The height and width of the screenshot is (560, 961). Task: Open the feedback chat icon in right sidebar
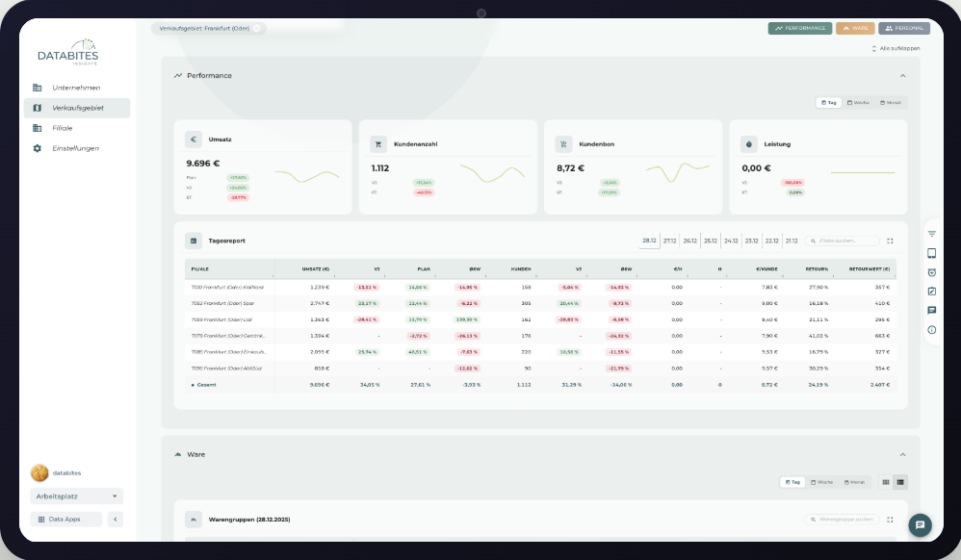(x=931, y=311)
